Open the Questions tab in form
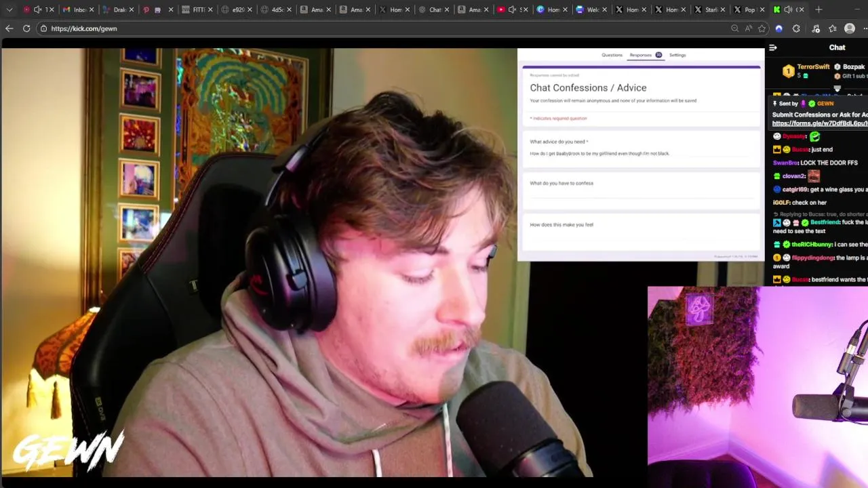The height and width of the screenshot is (488, 868). click(x=612, y=55)
